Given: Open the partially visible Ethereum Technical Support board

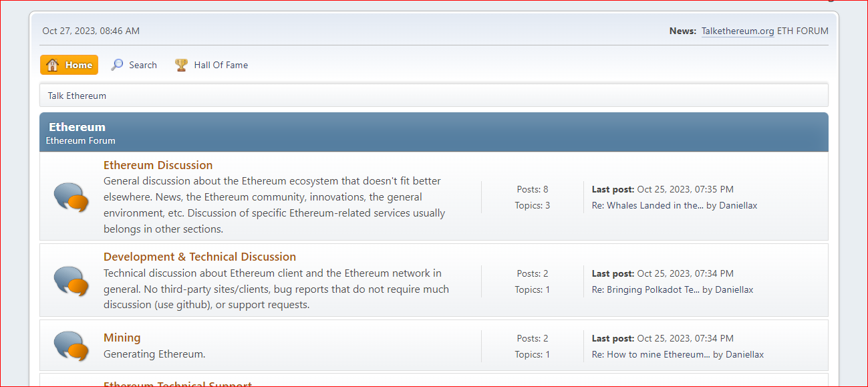Looking at the screenshot, I should pos(178,384).
